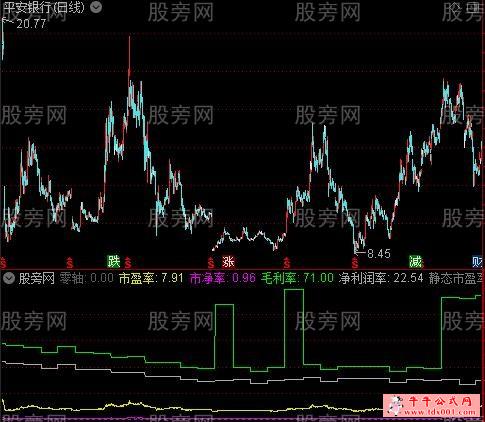The height and width of the screenshot is (422, 485).
Task: Click the S marker right of 跌
Action: tap(128, 263)
